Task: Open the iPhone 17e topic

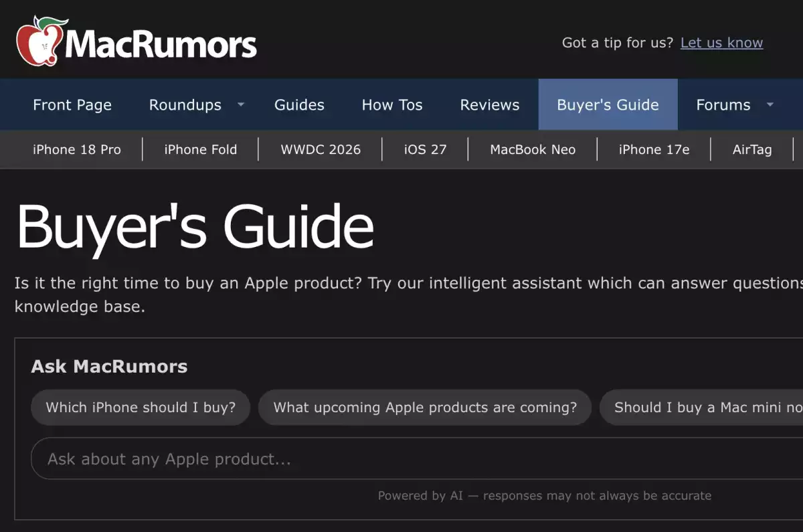Action: 654,150
